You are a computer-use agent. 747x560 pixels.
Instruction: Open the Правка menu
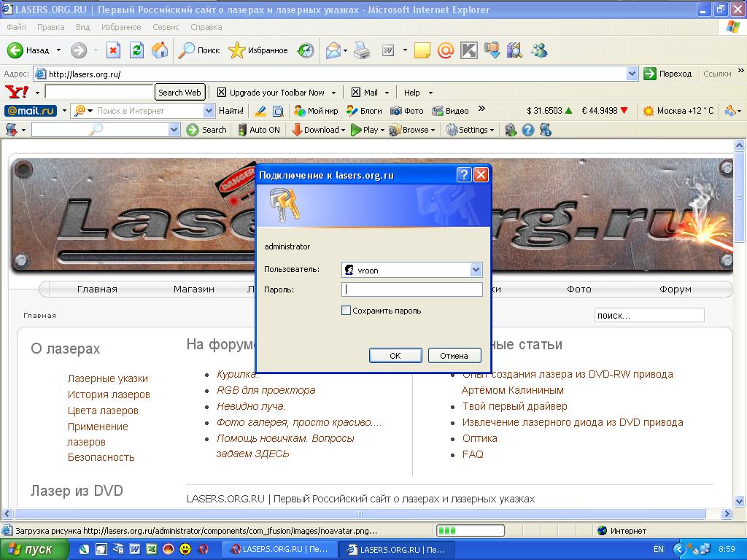pyautogui.click(x=50, y=27)
